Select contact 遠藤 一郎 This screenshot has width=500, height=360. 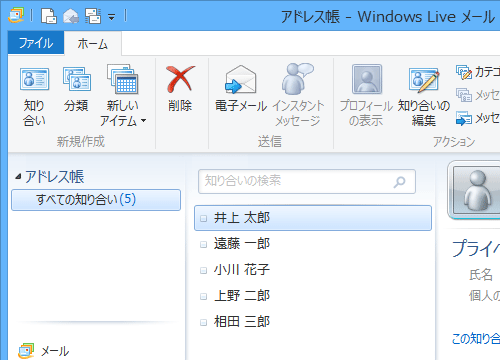313,244
